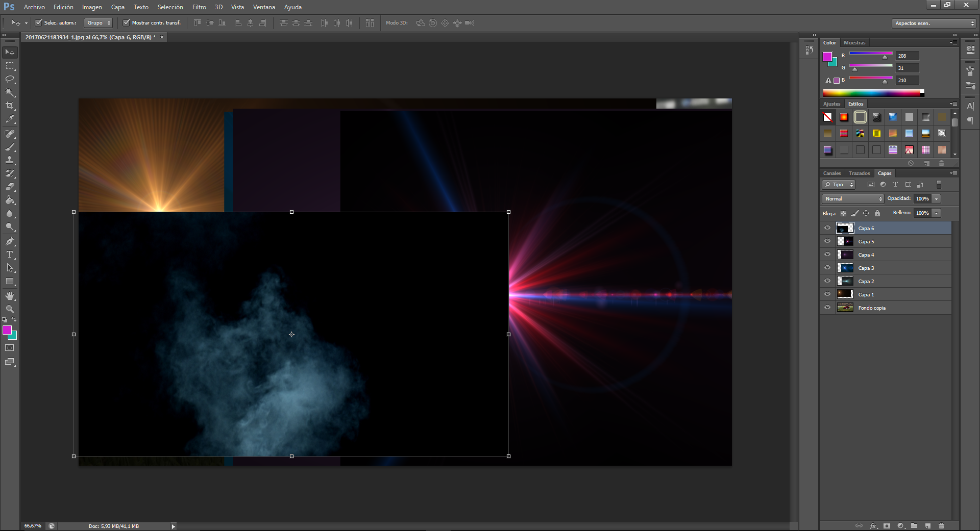Uncheck Mostrar contr. transf. checkbox
This screenshot has height=531, width=980.
pyautogui.click(x=127, y=22)
